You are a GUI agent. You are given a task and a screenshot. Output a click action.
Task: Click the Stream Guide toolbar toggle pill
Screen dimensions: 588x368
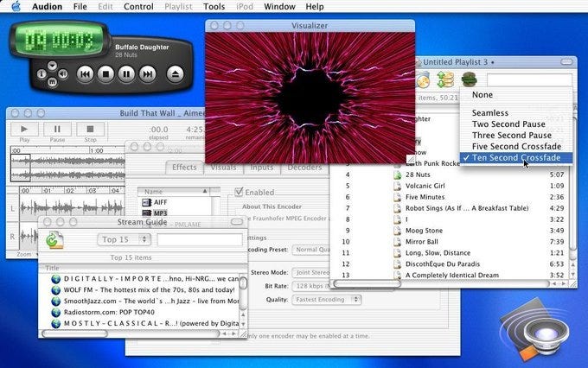tap(237, 222)
